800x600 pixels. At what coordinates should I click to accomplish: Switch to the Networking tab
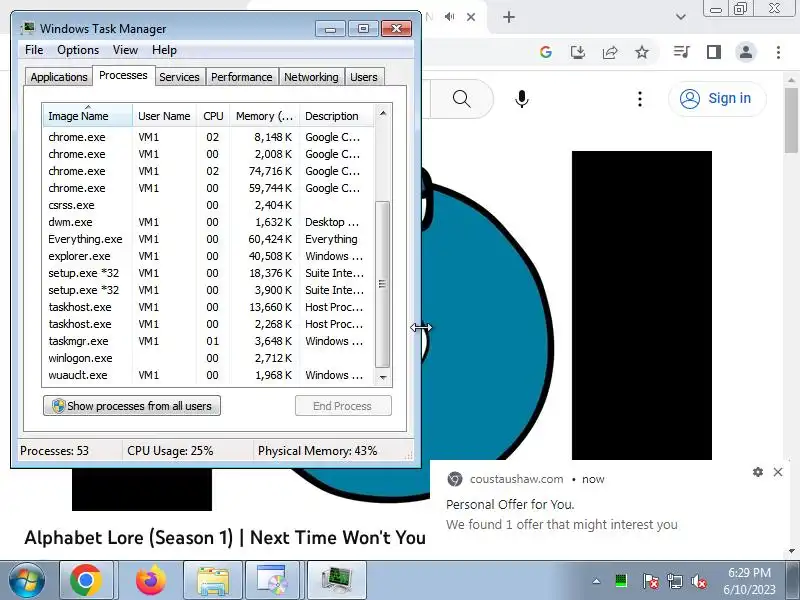tap(311, 77)
